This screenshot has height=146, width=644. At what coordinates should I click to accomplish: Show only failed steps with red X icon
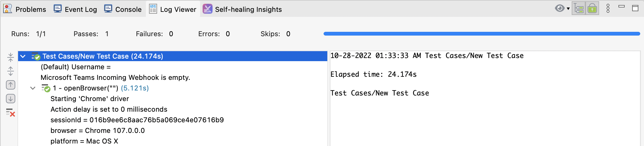click(x=11, y=113)
